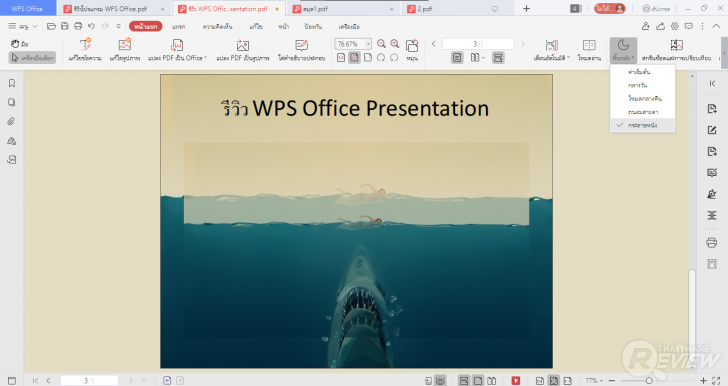Open the Thumbnails panel in left sidebar

click(12, 102)
